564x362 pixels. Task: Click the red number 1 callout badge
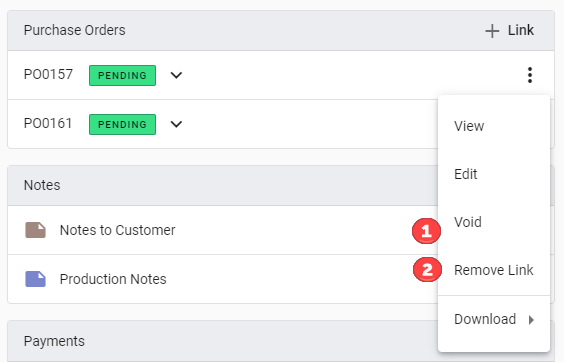pyautogui.click(x=426, y=231)
